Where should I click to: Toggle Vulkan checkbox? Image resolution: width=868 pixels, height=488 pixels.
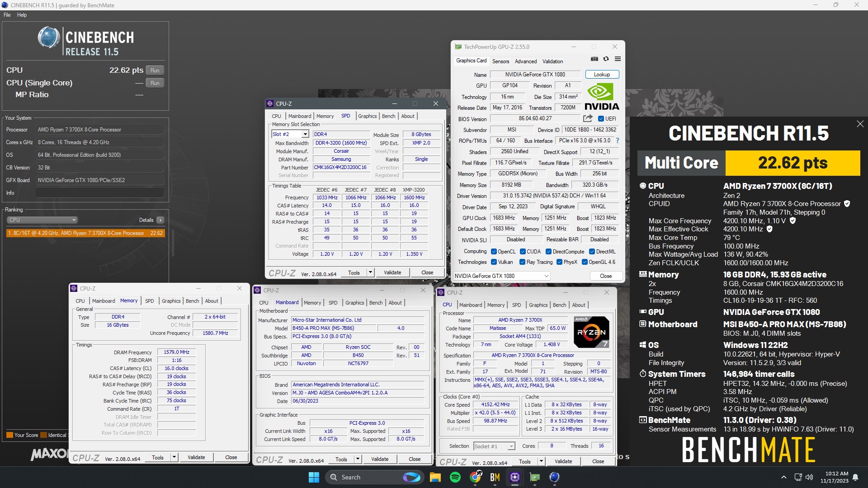[493, 262]
